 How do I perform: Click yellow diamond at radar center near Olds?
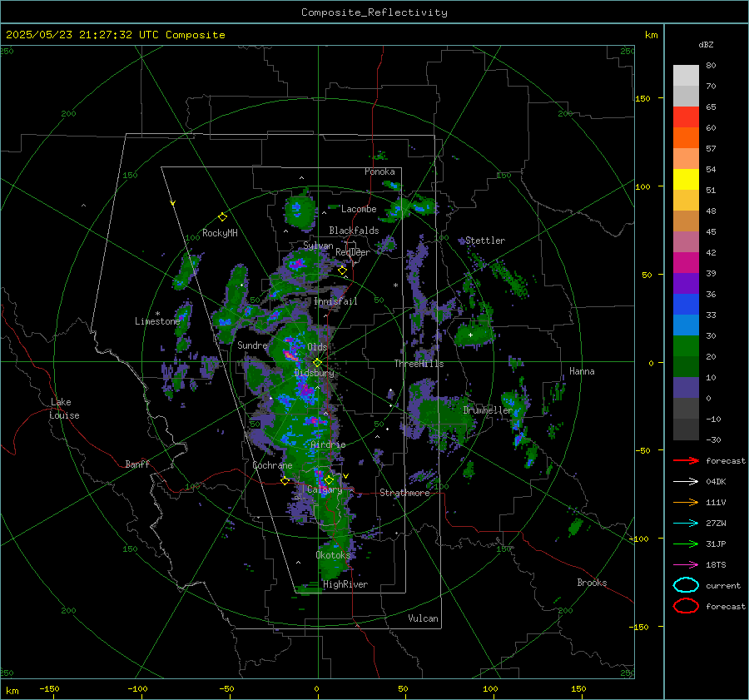point(317,363)
